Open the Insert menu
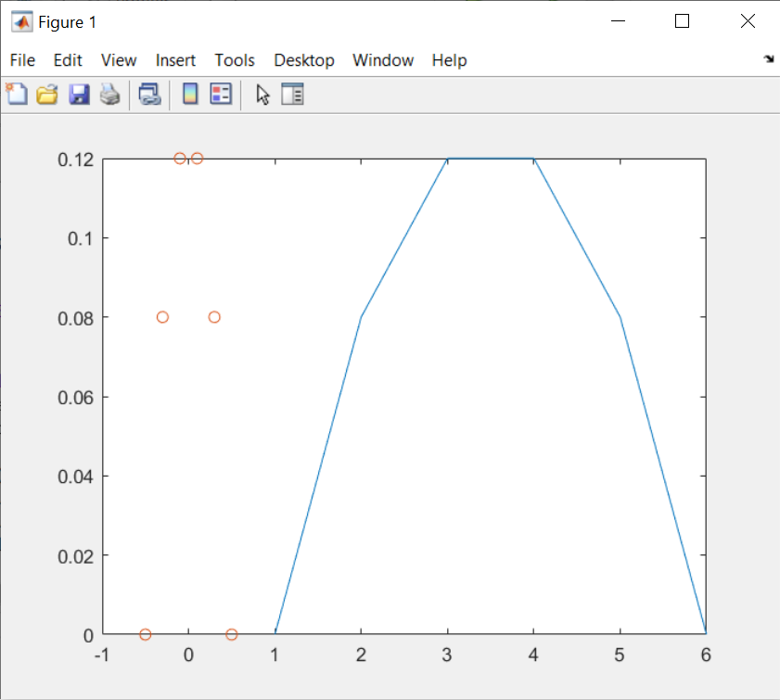780x700 pixels. pyautogui.click(x=175, y=60)
